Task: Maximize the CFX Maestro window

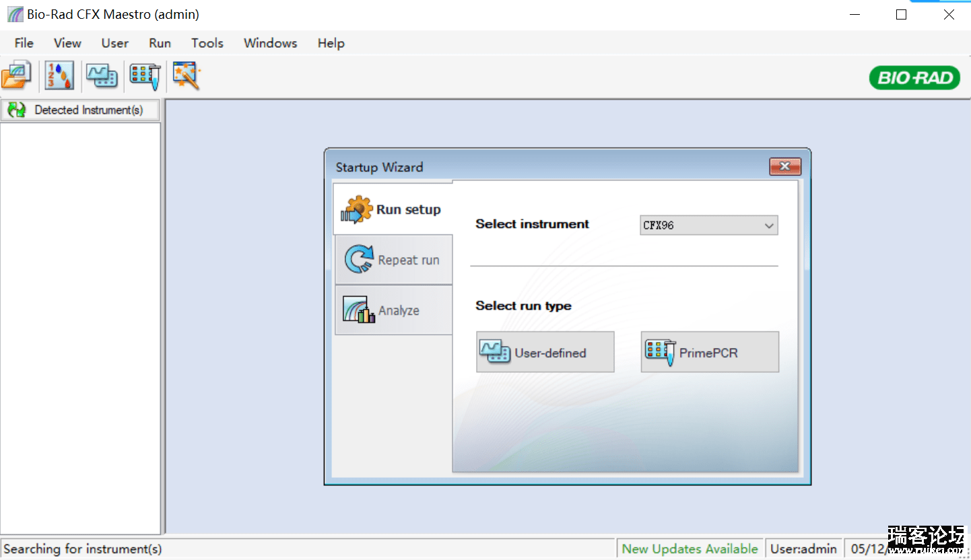Action: tap(902, 14)
